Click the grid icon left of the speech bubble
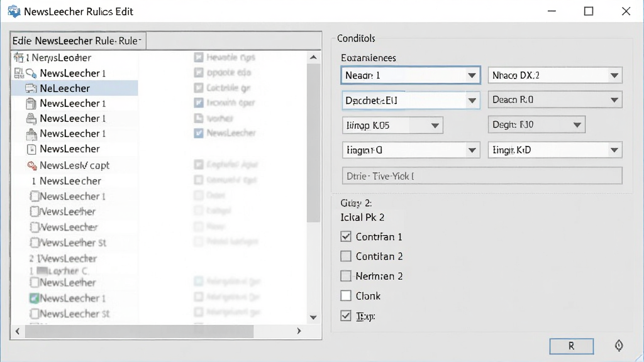This screenshot has width=644, height=362. coord(19,74)
